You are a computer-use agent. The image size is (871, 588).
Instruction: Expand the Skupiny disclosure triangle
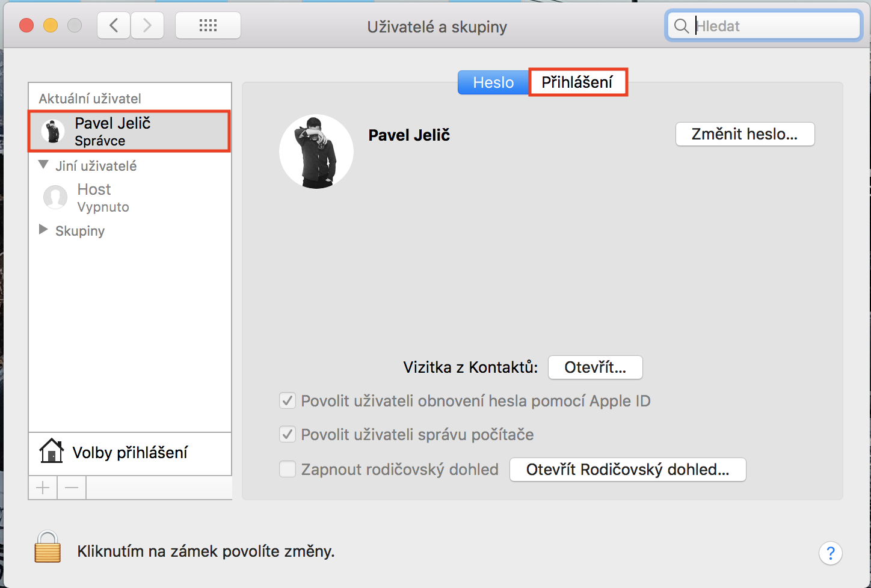pos(43,230)
